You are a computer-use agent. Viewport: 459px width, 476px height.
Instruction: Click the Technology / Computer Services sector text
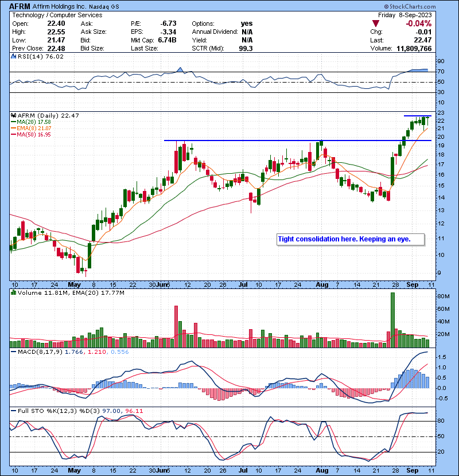57,15
